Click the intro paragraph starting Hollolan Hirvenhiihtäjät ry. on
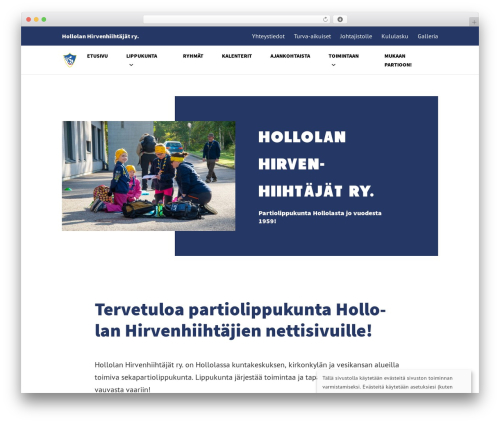The image size is (500, 423). (x=247, y=377)
